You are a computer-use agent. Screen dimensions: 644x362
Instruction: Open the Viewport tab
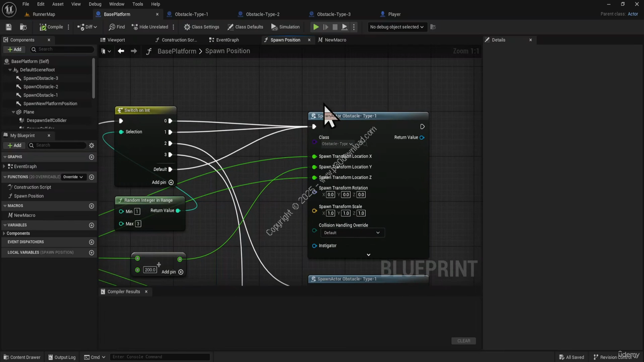(x=116, y=40)
